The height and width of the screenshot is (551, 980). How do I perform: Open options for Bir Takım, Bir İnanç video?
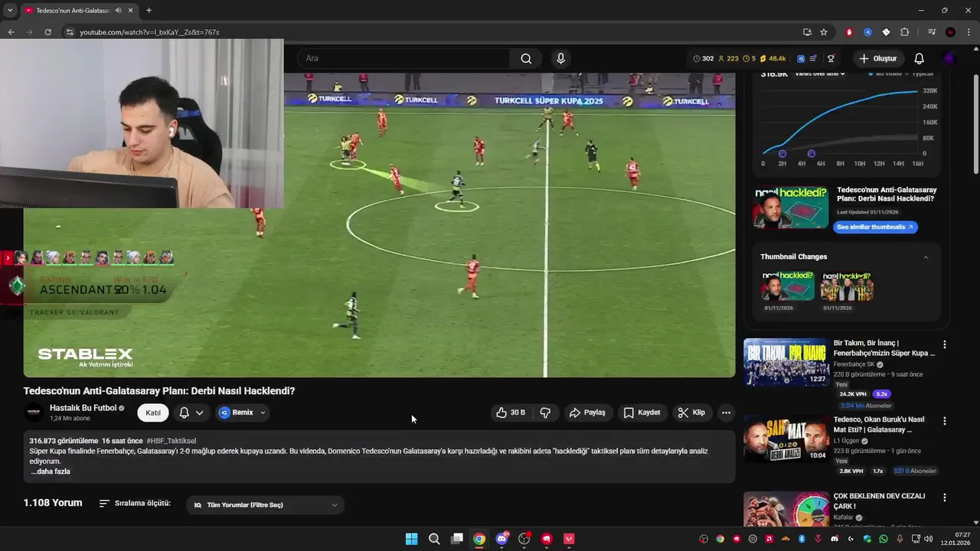coord(944,345)
